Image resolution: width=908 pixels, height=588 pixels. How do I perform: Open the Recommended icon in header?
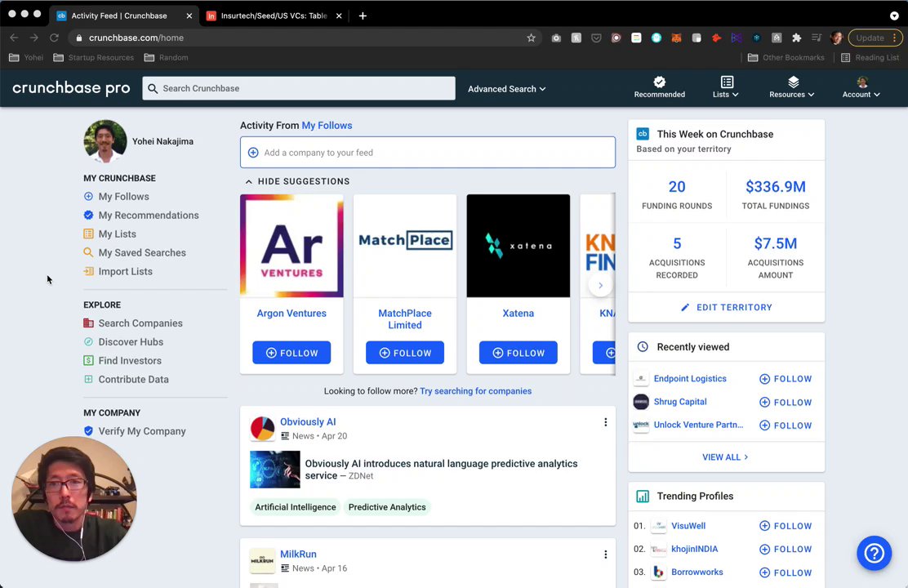point(659,87)
